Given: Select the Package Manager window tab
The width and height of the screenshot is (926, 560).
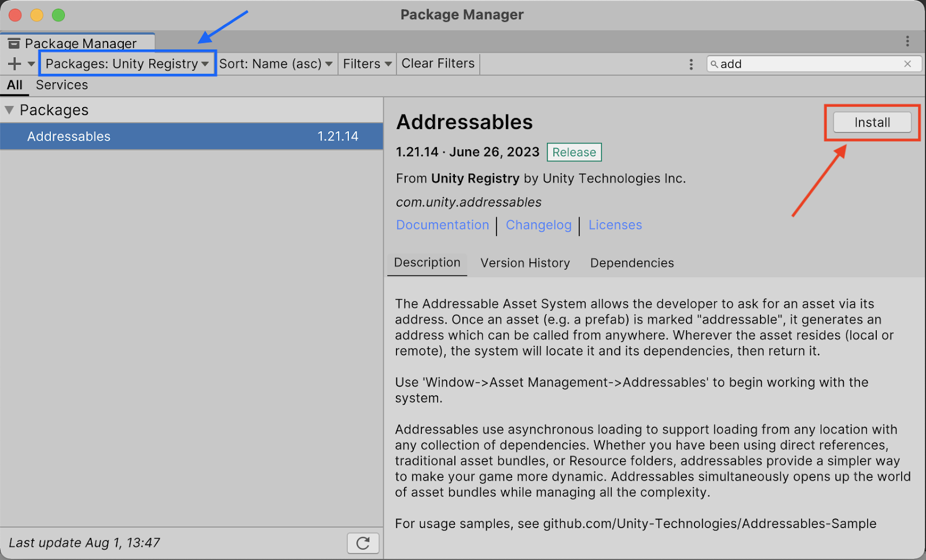Looking at the screenshot, I should pos(78,43).
